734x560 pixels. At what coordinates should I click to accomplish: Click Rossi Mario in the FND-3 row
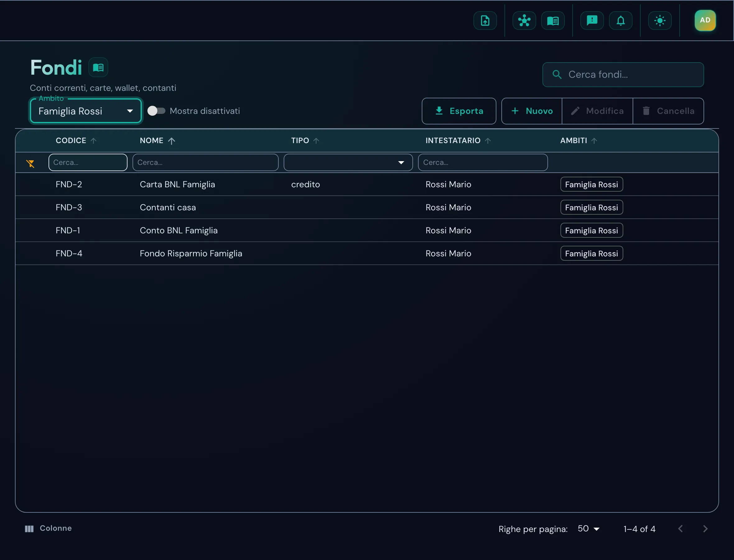tap(448, 207)
